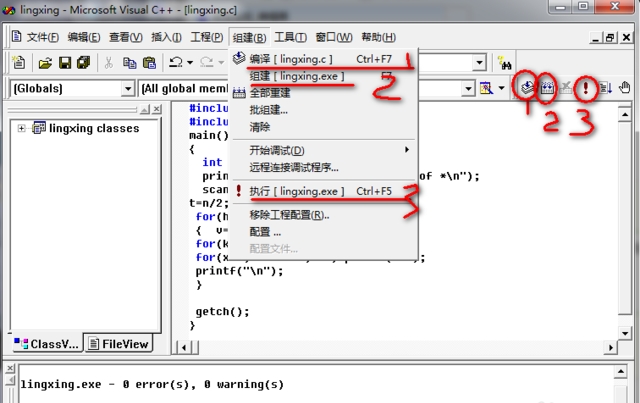Open the 帮助(H) menu
This screenshot has width=640, height=403.
378,38
